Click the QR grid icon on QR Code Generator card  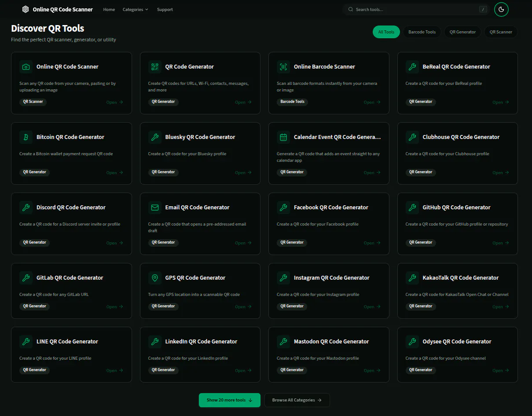click(x=155, y=67)
